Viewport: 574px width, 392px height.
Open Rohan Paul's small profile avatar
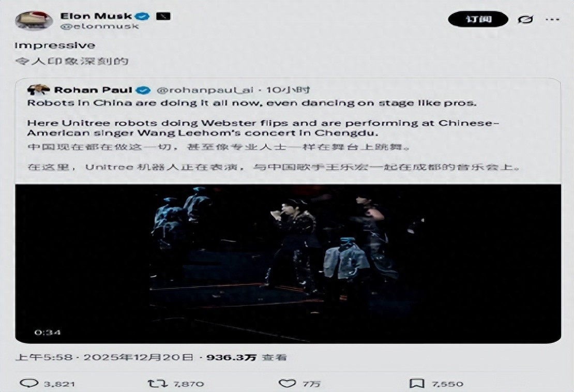click(38, 90)
